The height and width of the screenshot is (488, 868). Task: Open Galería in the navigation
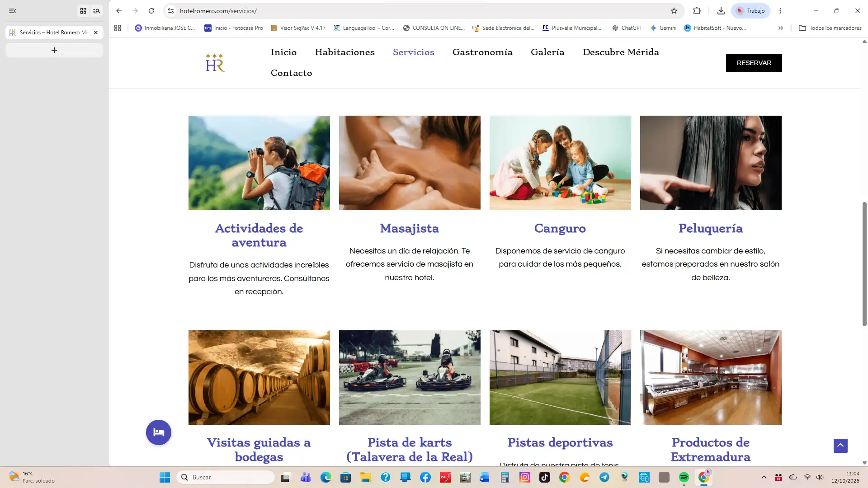(547, 52)
